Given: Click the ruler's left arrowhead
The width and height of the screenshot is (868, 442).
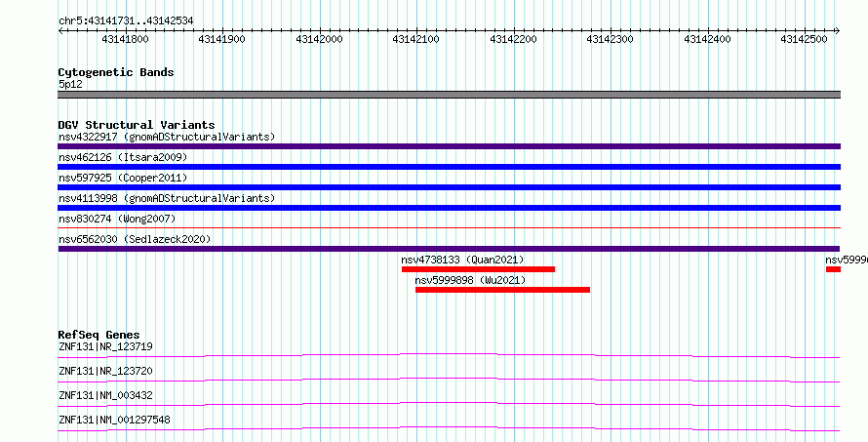Looking at the screenshot, I should click(60, 31).
